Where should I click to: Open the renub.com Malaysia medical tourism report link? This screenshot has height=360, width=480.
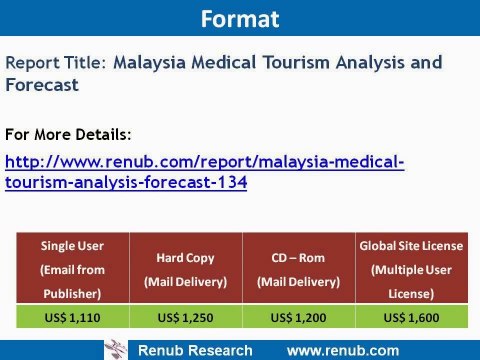(x=205, y=172)
